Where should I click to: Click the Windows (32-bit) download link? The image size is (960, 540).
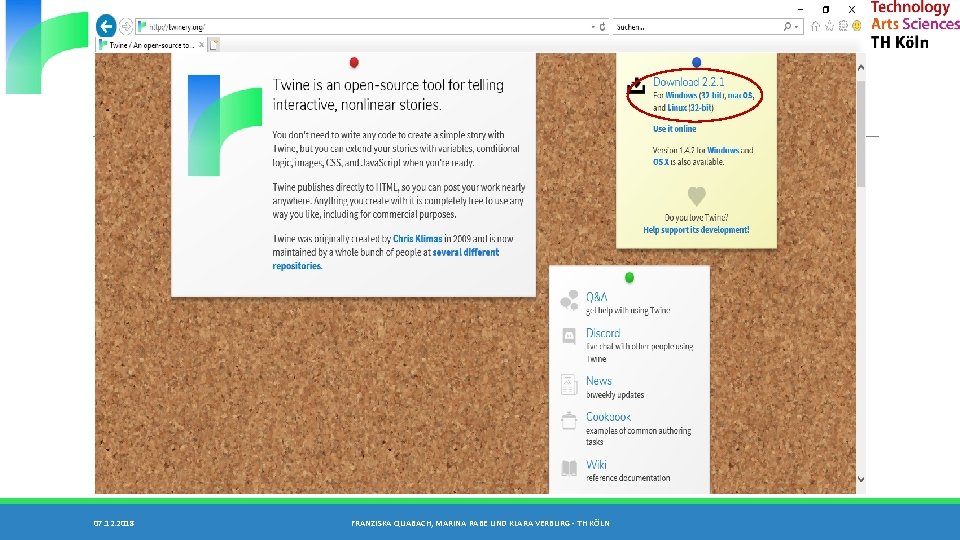coord(694,96)
